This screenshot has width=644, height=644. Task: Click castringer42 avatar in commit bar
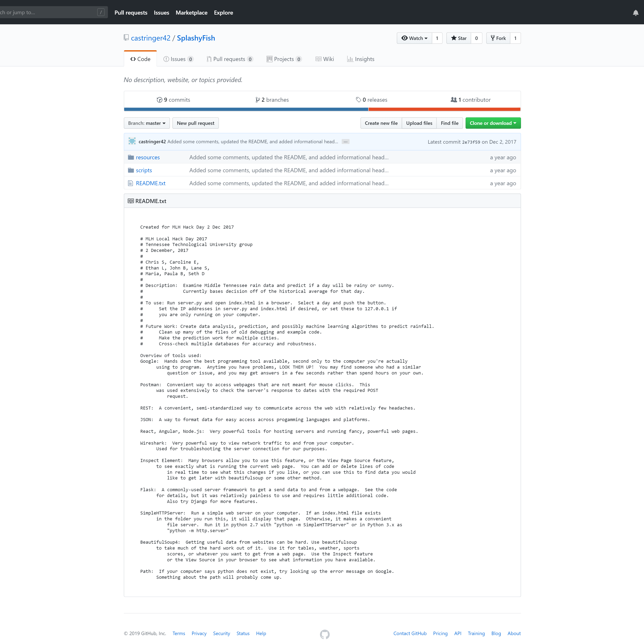tap(132, 141)
